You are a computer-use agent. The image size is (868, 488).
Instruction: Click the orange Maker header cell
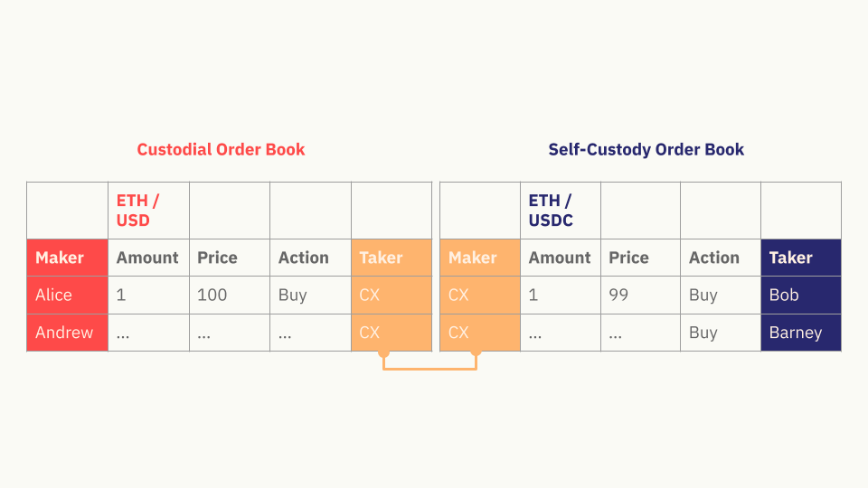point(479,258)
